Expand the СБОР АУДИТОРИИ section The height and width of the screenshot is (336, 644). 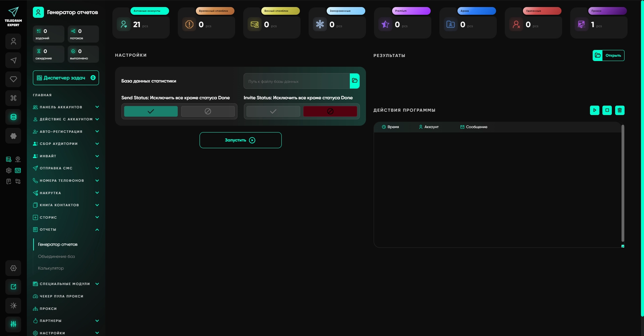tap(66, 144)
